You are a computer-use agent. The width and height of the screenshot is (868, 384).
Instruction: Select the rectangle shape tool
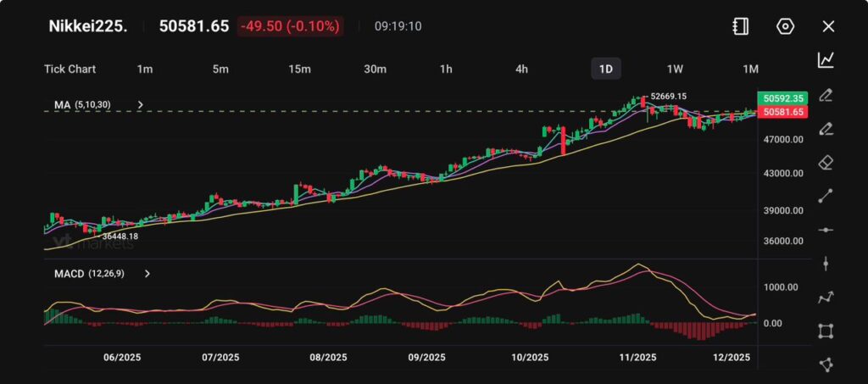click(825, 331)
